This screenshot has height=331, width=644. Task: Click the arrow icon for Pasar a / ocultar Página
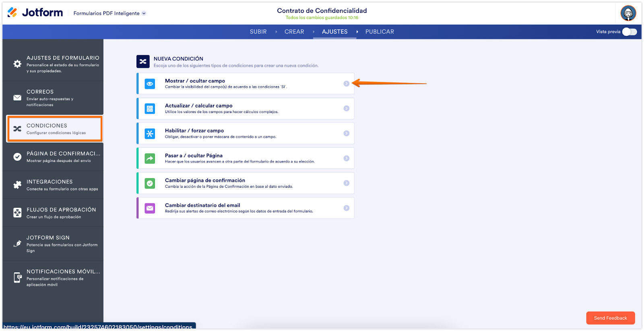[x=150, y=158]
